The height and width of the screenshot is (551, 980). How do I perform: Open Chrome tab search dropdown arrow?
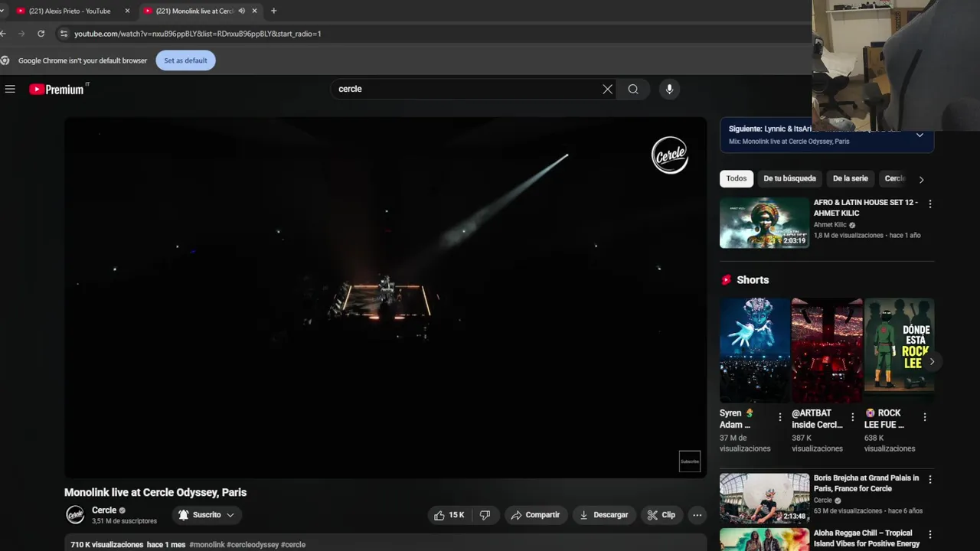pos(2,11)
